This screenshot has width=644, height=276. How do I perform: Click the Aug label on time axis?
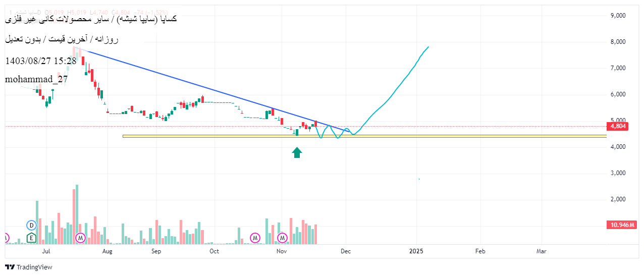pyautogui.click(x=107, y=251)
